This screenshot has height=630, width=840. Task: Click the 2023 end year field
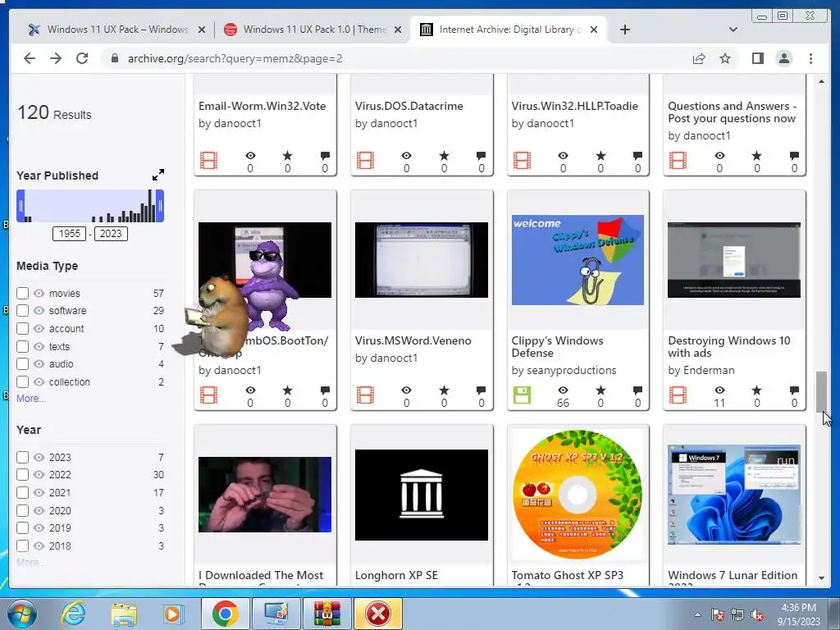click(x=111, y=234)
